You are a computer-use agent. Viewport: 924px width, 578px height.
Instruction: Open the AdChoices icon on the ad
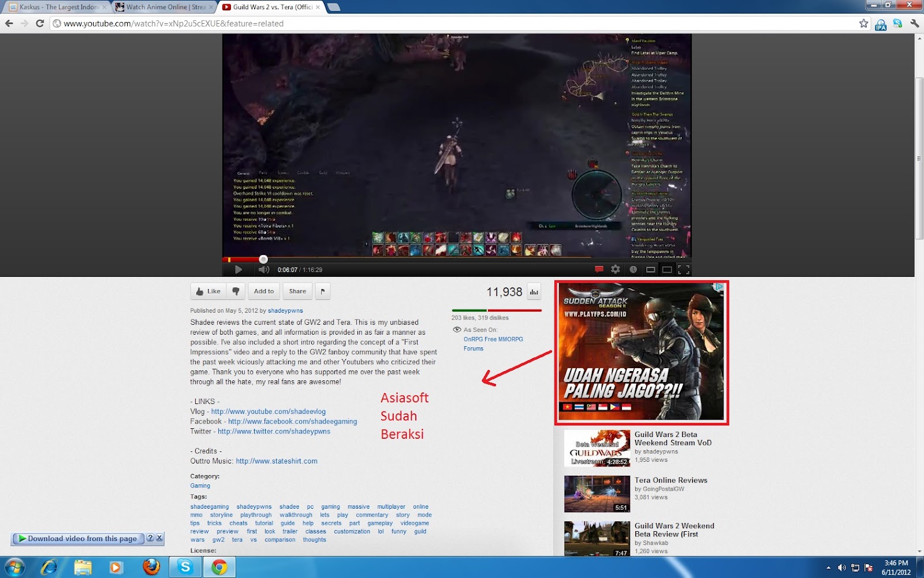click(719, 287)
